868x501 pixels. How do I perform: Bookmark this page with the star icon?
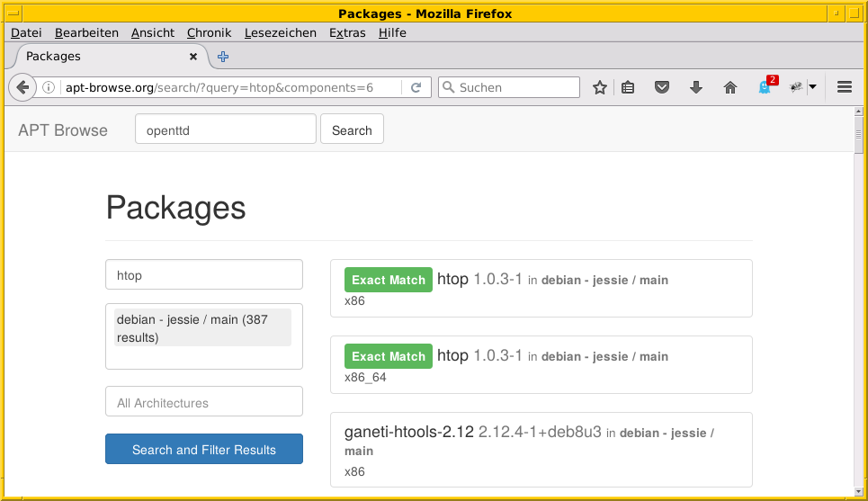point(600,87)
